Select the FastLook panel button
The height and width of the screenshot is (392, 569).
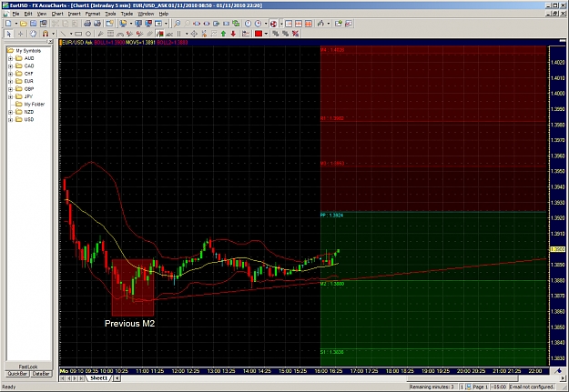[28, 367]
